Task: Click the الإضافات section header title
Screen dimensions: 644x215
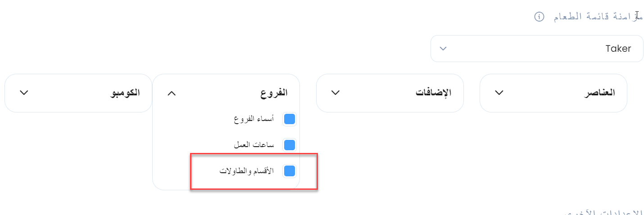Action: pyautogui.click(x=433, y=93)
